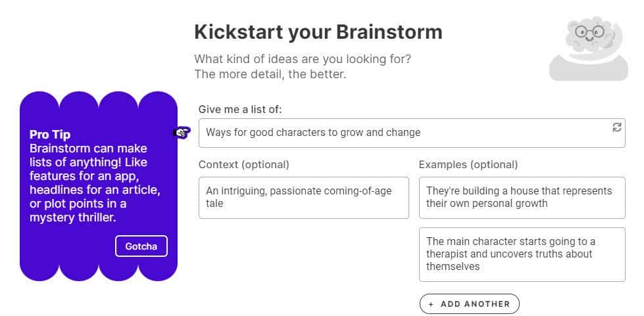Click the 'Examples (optional)' label

coord(468,164)
